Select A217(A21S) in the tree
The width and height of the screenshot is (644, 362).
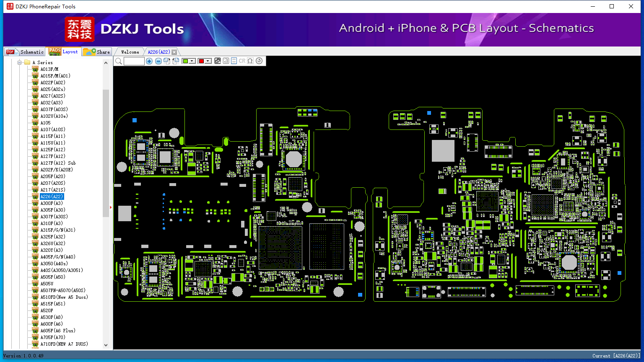click(53, 190)
